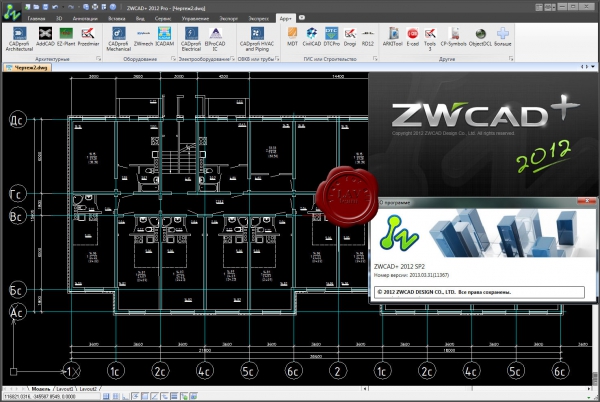This screenshot has width=600, height=402.
Task: Toggle Polar tracking in status bar
Action: click(135, 397)
